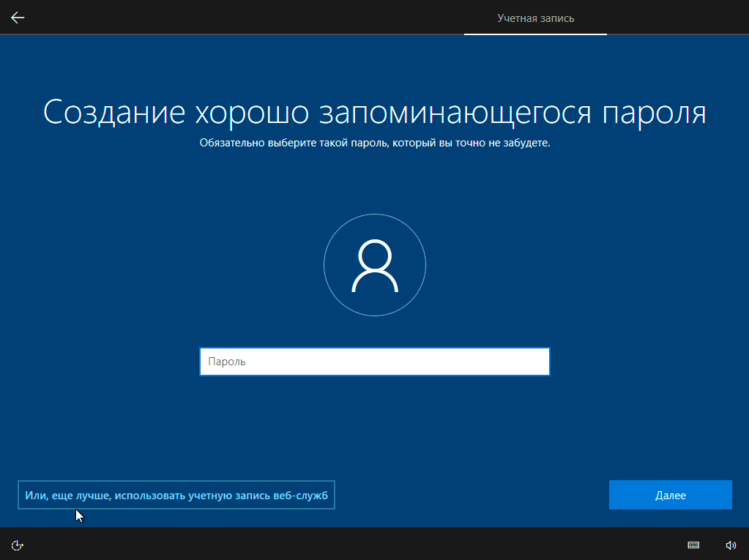Click the Пароль placeholder text

[227, 362]
